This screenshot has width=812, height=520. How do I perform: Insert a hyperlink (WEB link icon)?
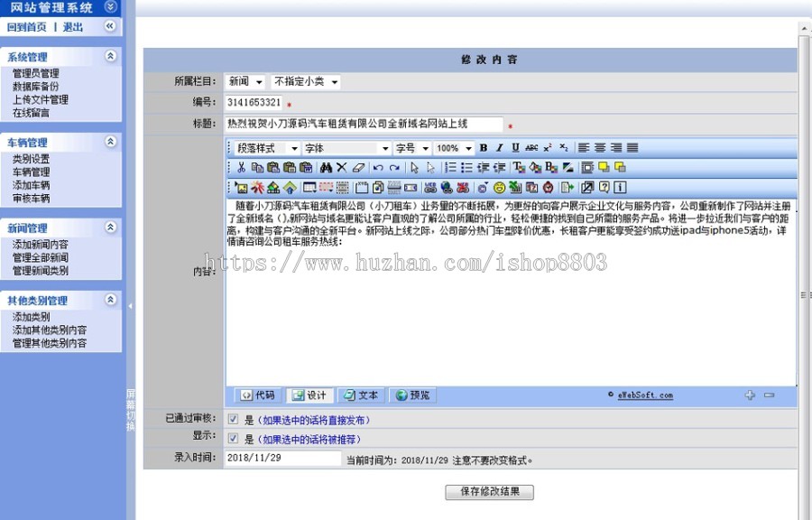(430, 187)
